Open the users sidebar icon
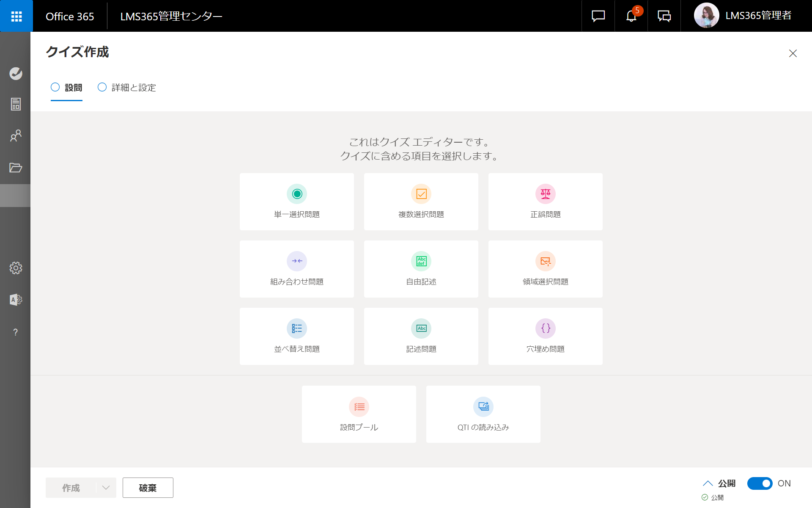812x508 pixels. coord(16,135)
